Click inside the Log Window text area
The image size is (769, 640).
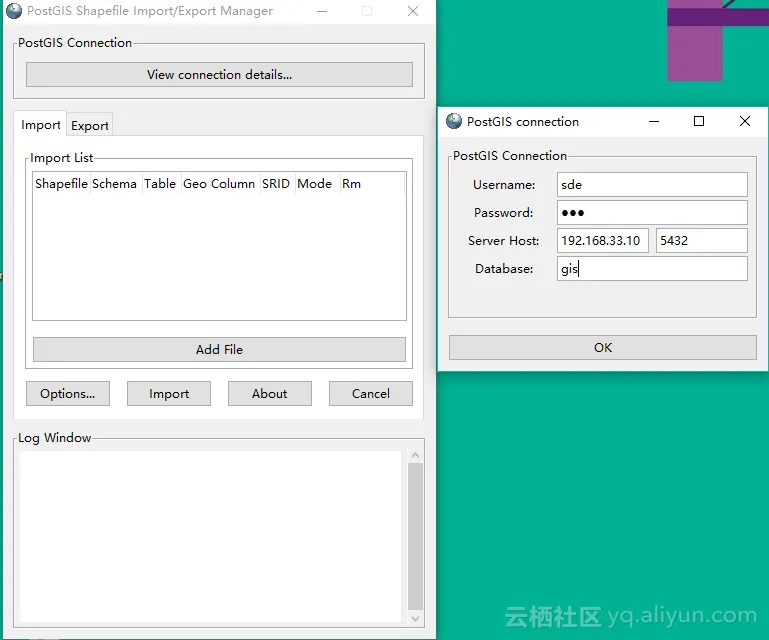click(210, 537)
